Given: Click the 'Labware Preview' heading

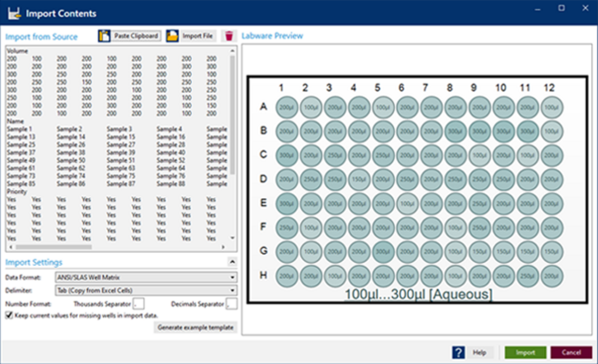Looking at the screenshot, I should click(272, 36).
